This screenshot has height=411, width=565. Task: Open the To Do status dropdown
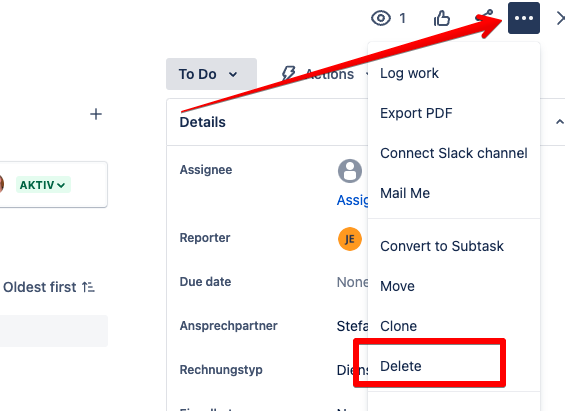click(x=211, y=74)
